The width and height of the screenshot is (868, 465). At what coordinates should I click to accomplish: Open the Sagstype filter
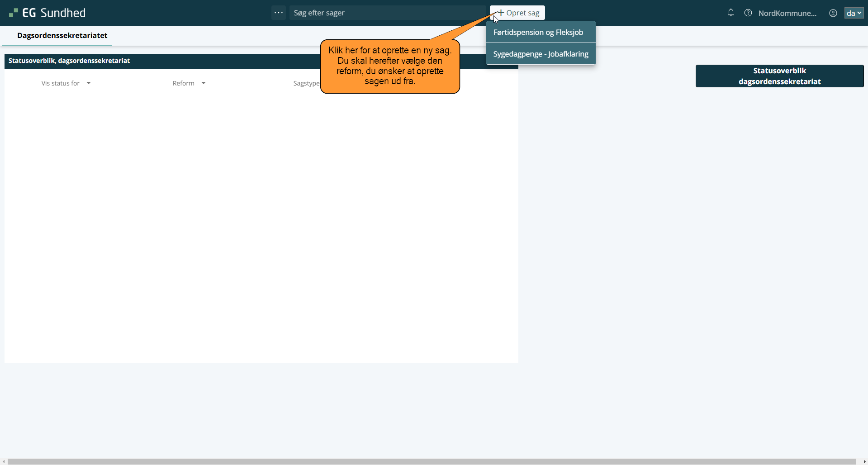(306, 83)
